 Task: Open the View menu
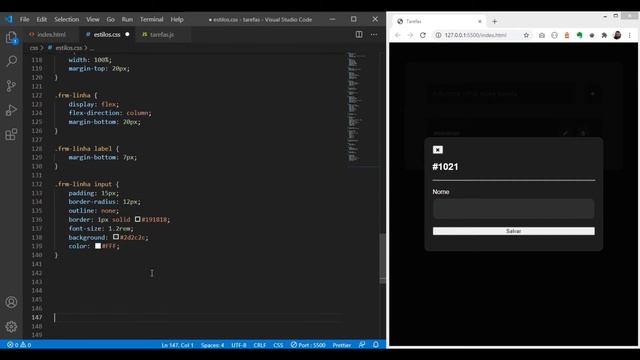[93, 19]
